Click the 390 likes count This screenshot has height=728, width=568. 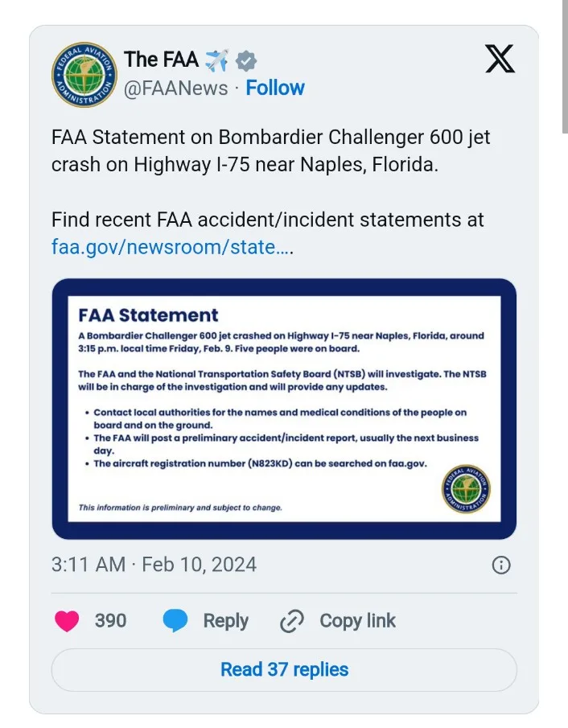pos(110,621)
